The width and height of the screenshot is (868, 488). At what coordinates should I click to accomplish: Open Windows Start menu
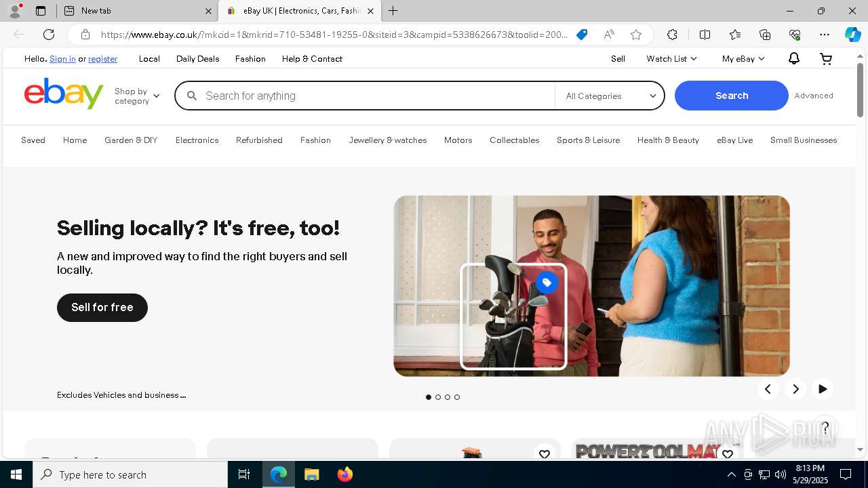coord(16,474)
